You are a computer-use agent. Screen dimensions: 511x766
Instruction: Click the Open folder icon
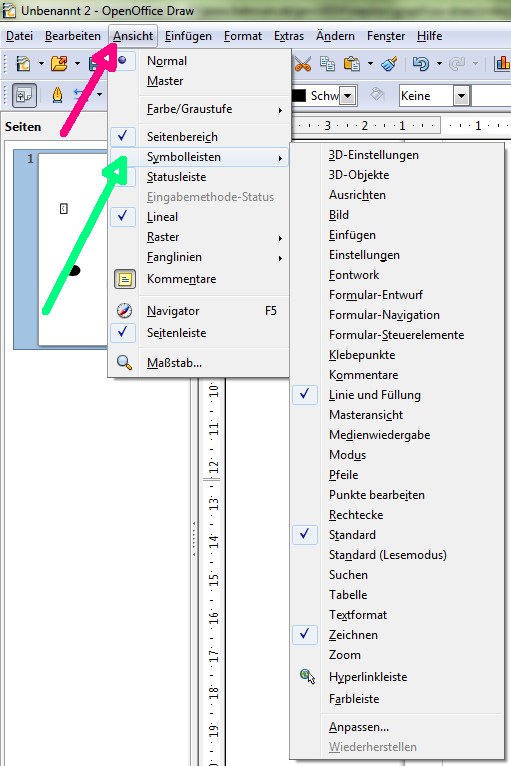click(59, 64)
